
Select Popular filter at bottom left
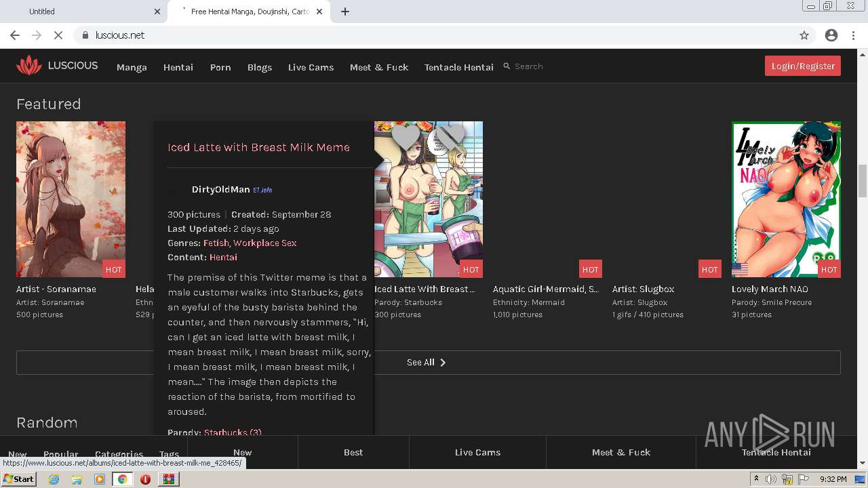point(61,454)
